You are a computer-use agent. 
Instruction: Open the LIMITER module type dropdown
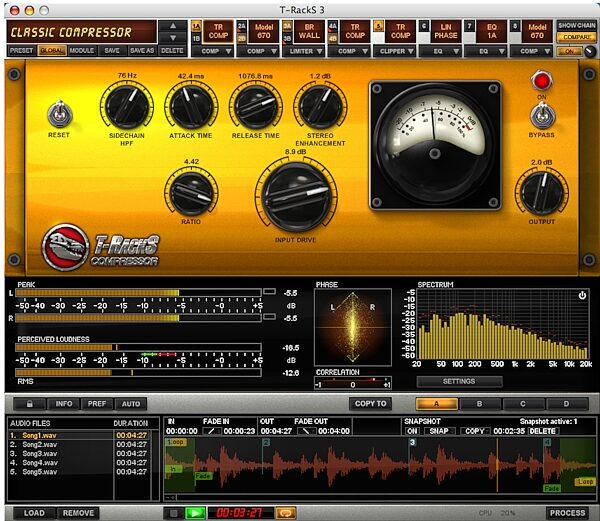click(x=304, y=51)
